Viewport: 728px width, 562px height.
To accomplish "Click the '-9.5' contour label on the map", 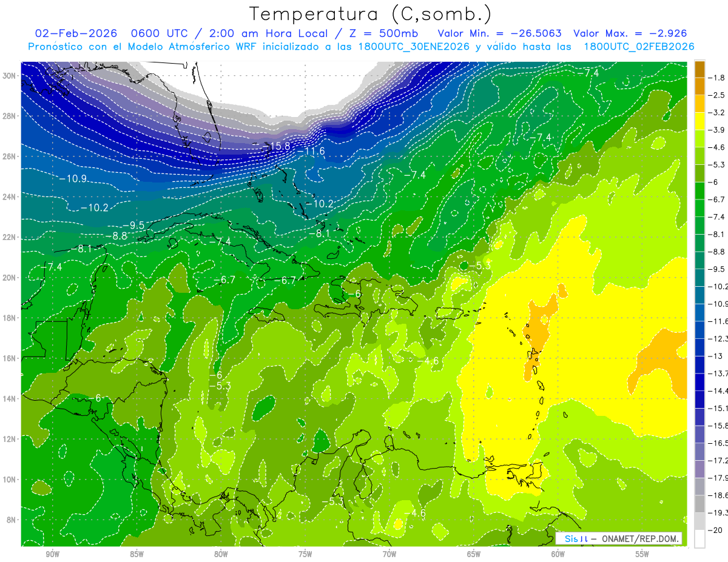I will (x=133, y=225).
